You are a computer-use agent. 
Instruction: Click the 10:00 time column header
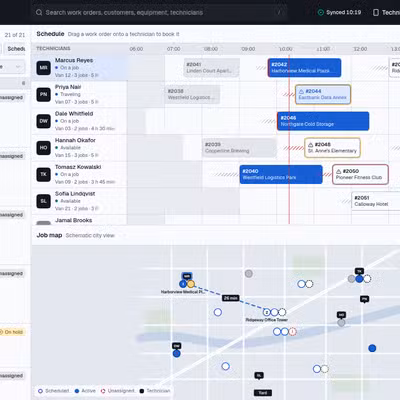285,49
